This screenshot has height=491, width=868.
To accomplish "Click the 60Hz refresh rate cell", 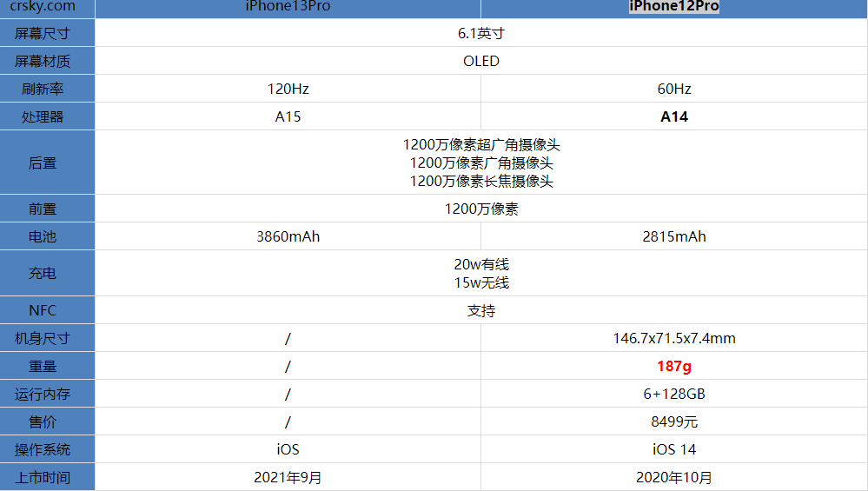I will tap(674, 89).
